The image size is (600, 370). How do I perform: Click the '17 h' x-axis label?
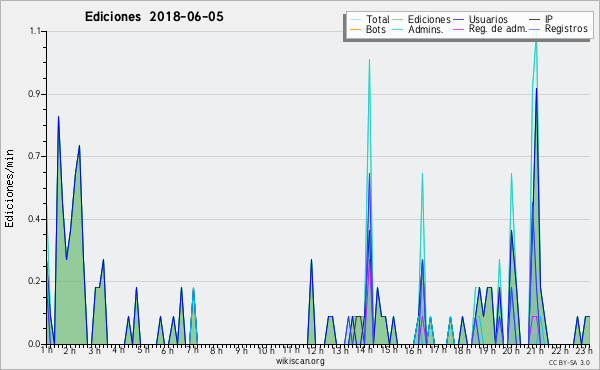(x=438, y=350)
